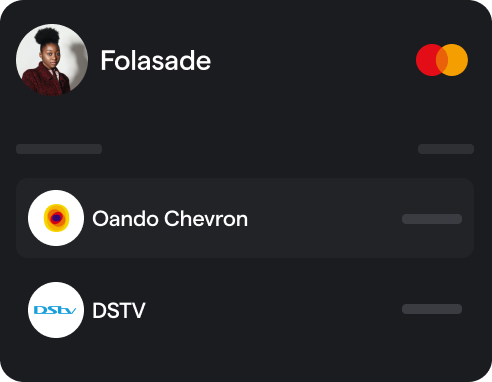Viewport: 492px width, 382px height.
Task: Click white circle edge around DStv wordmark
Action: [56, 288]
